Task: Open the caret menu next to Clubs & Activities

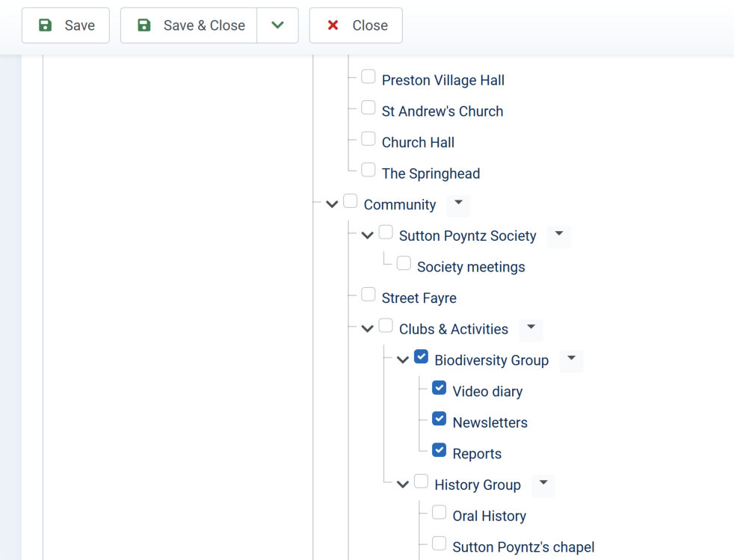Action: coord(531,328)
